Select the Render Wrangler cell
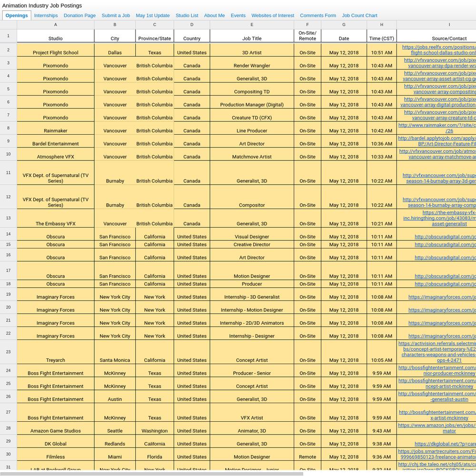476x476 pixels. [x=252, y=63]
